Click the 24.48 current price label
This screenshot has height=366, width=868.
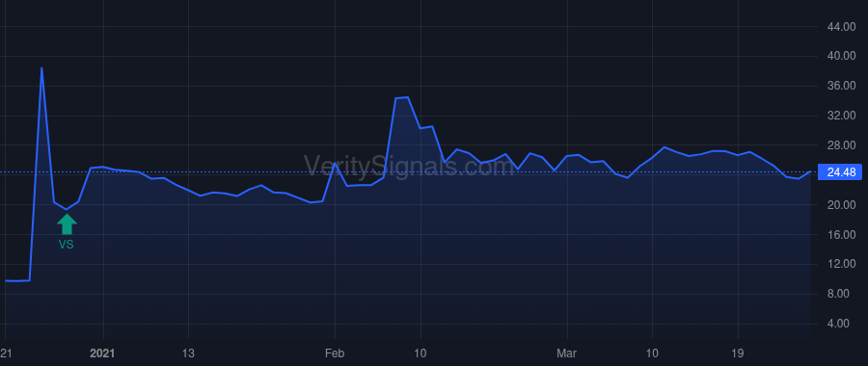841,172
